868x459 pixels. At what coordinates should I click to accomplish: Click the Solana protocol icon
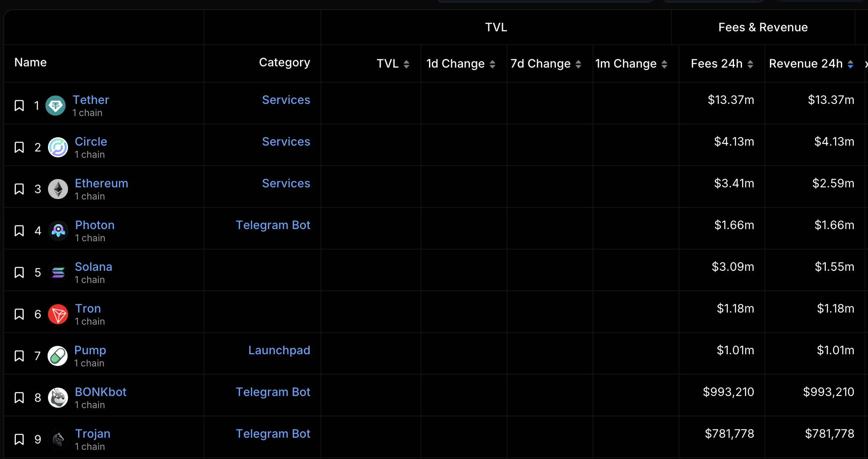pyautogui.click(x=58, y=272)
